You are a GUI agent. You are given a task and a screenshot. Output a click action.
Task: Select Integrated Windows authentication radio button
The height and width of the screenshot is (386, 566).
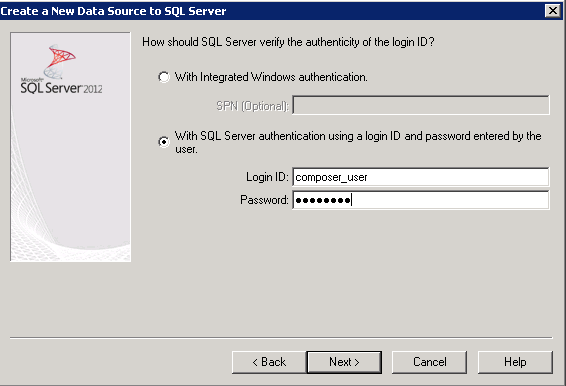pyautogui.click(x=164, y=77)
